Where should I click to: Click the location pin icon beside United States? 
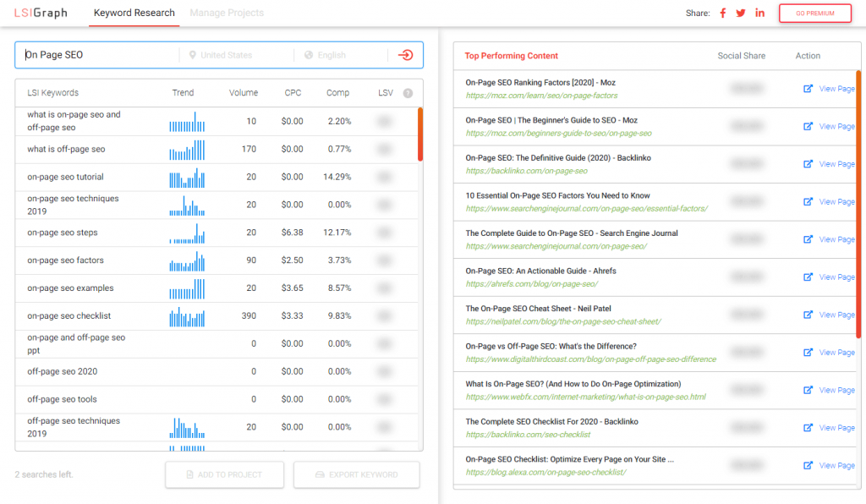pyautogui.click(x=193, y=55)
